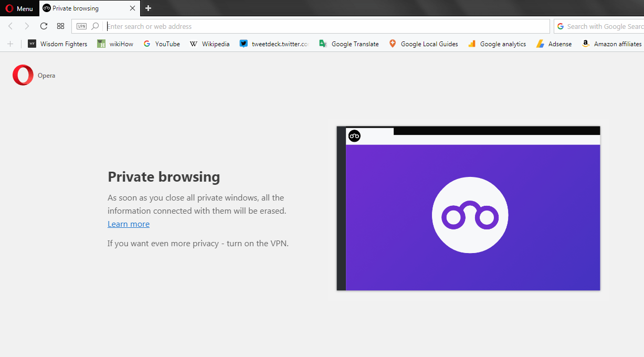
Task: Click the magnifier search icon in address bar
Action: (x=95, y=26)
